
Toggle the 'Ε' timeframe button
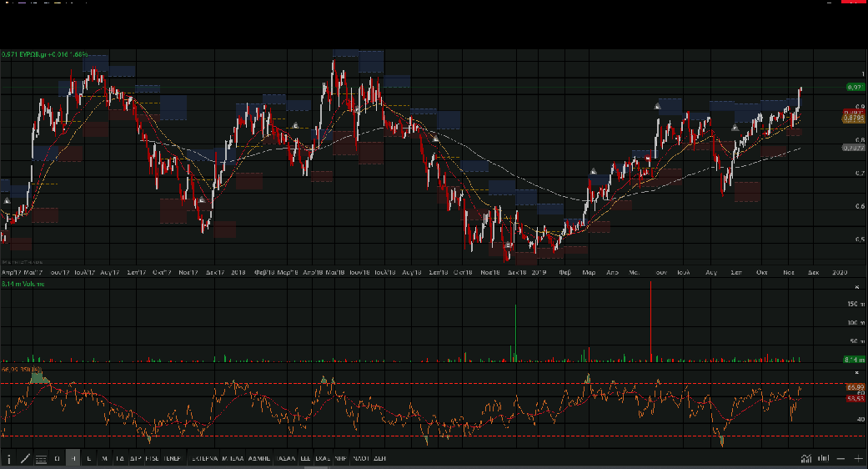point(88,458)
